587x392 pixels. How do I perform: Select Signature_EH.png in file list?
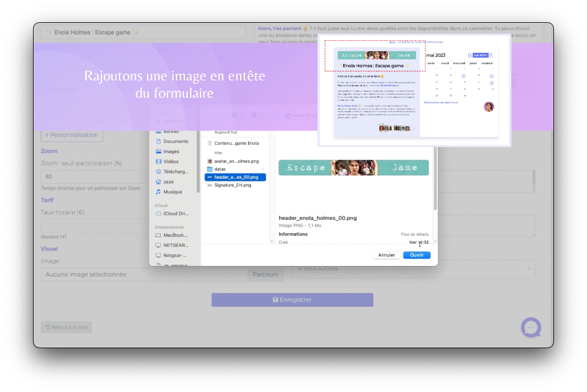point(232,185)
